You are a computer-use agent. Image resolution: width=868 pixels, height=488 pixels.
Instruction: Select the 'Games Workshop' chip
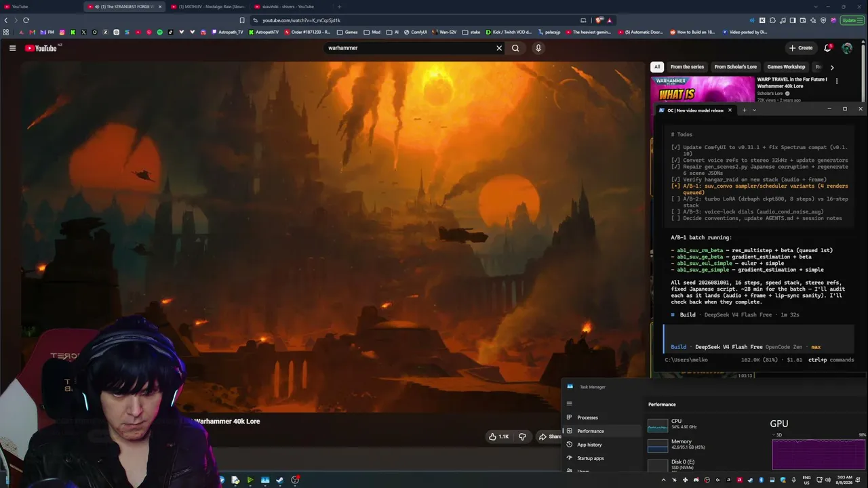tap(786, 67)
